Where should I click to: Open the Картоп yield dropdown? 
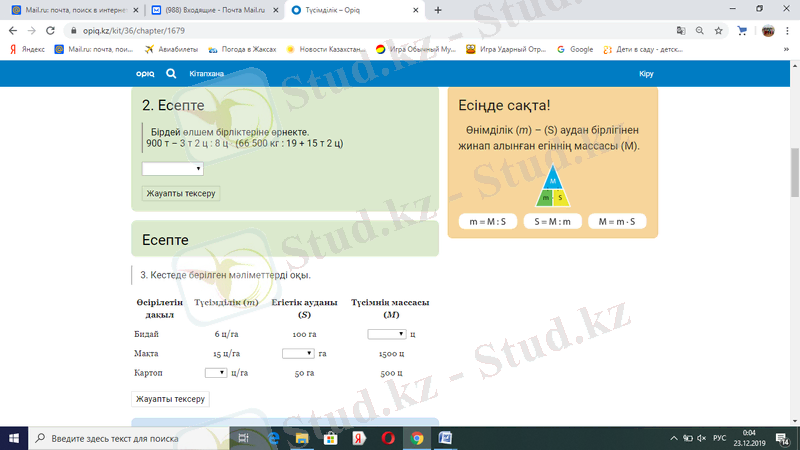(216, 372)
